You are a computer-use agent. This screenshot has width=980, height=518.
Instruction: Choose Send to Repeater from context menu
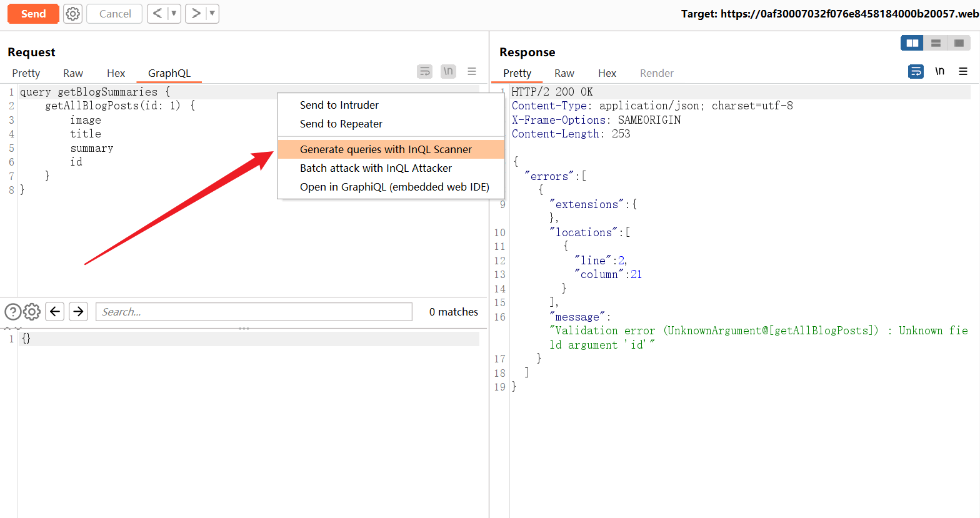tap(341, 124)
